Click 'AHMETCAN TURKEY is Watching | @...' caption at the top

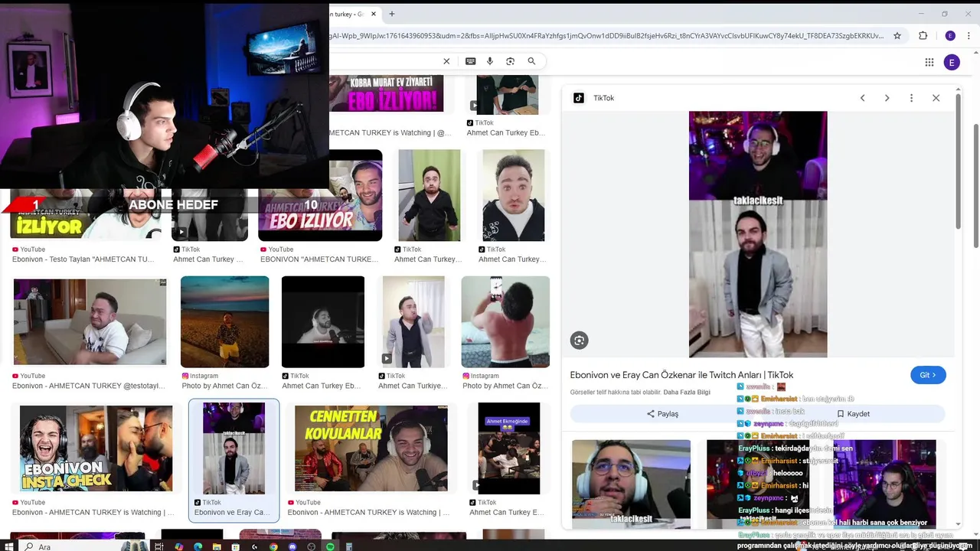(x=390, y=133)
